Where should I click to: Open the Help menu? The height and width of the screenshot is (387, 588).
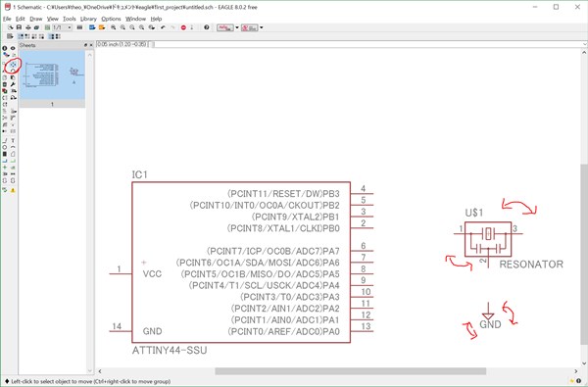(x=156, y=19)
